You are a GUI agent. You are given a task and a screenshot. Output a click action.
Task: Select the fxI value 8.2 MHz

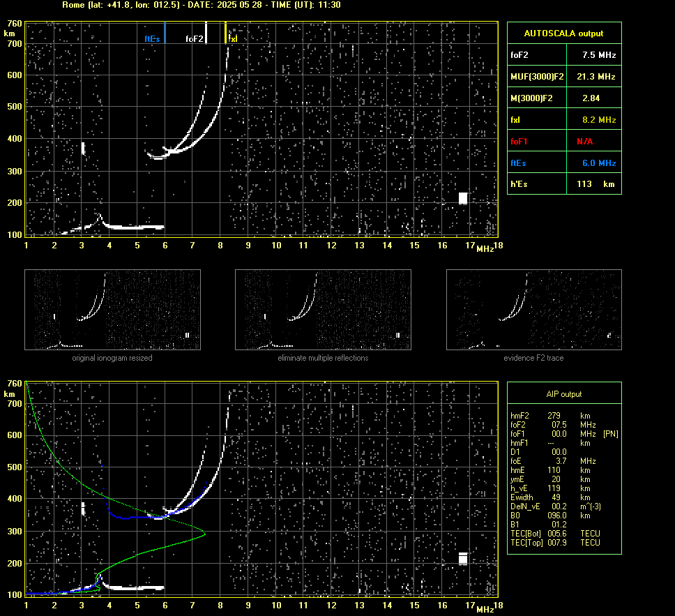(x=599, y=120)
